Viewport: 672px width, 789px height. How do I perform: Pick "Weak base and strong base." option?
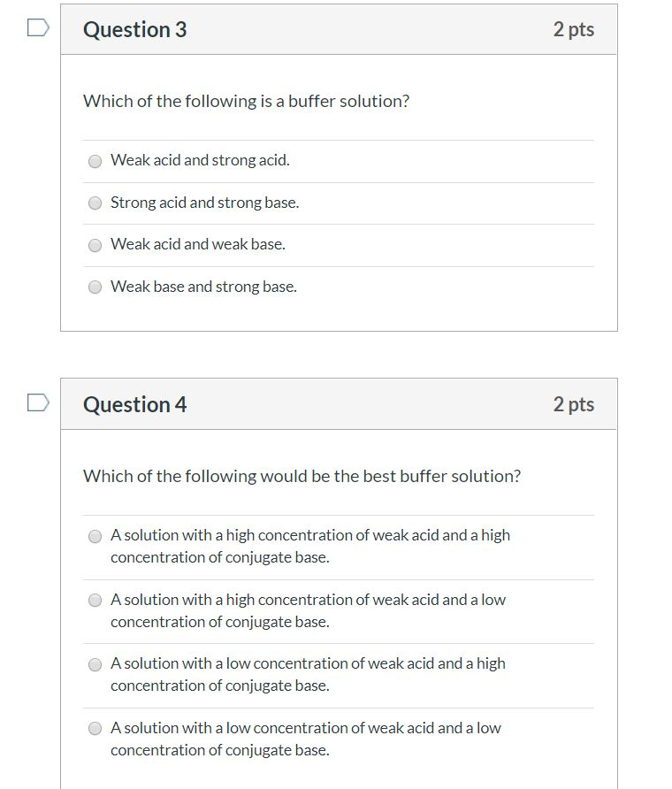95,287
